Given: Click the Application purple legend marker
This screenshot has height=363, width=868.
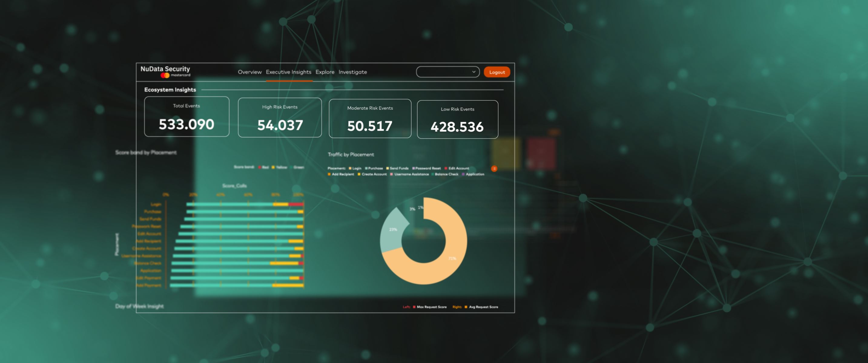Looking at the screenshot, I should pos(463,175).
